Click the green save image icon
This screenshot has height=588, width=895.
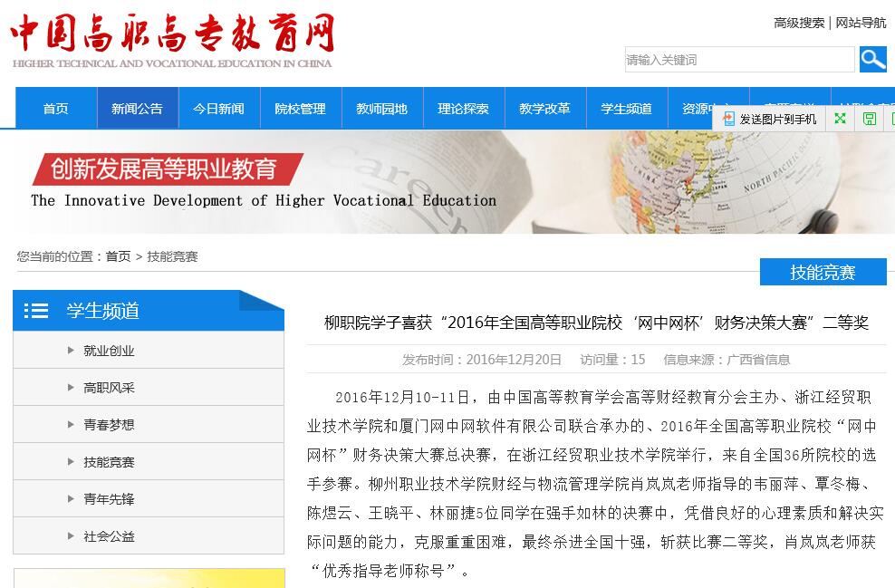[x=870, y=119]
